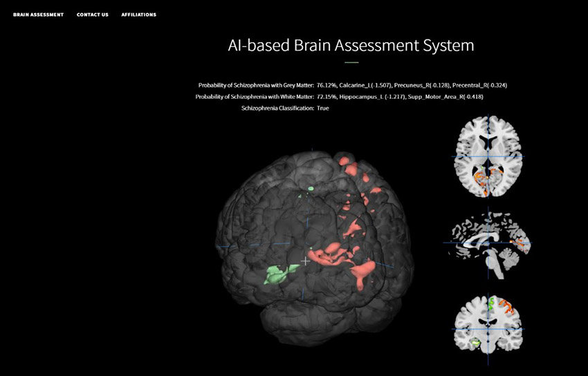Click the Schizophrenia Classification True value

(323, 109)
